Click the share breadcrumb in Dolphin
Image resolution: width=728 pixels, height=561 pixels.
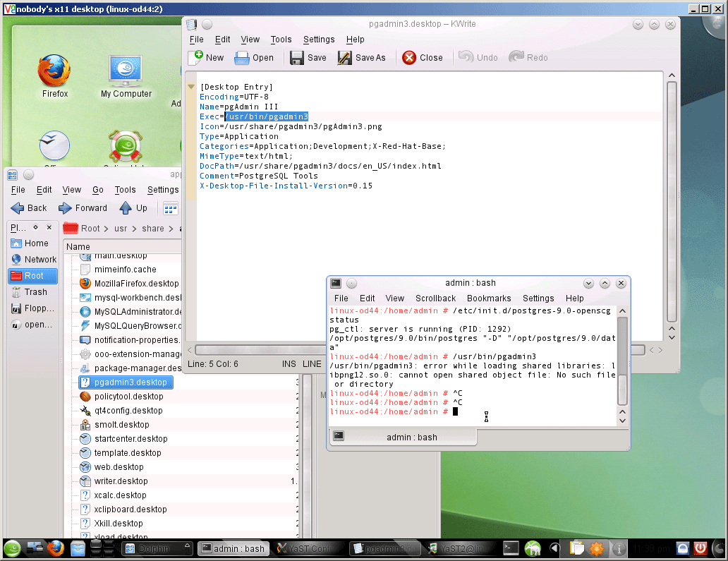pyautogui.click(x=153, y=229)
